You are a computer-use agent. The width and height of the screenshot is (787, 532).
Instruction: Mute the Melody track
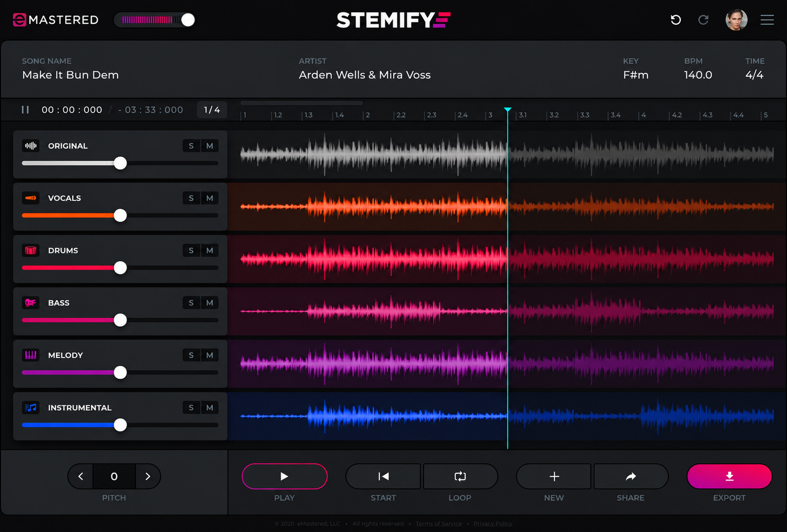[x=210, y=356]
